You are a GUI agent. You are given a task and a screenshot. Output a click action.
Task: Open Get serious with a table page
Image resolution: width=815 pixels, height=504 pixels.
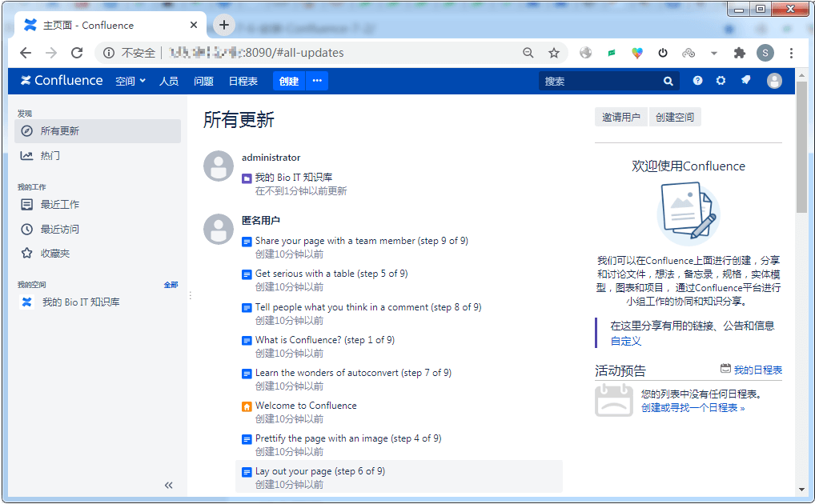point(331,274)
